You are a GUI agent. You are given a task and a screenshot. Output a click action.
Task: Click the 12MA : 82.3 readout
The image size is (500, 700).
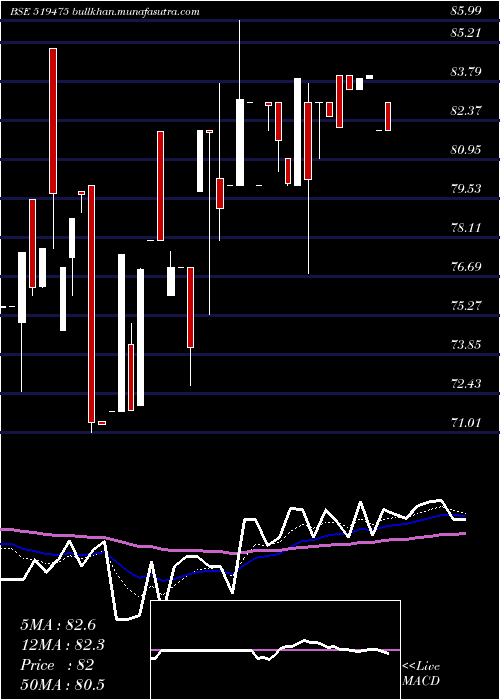point(63,645)
